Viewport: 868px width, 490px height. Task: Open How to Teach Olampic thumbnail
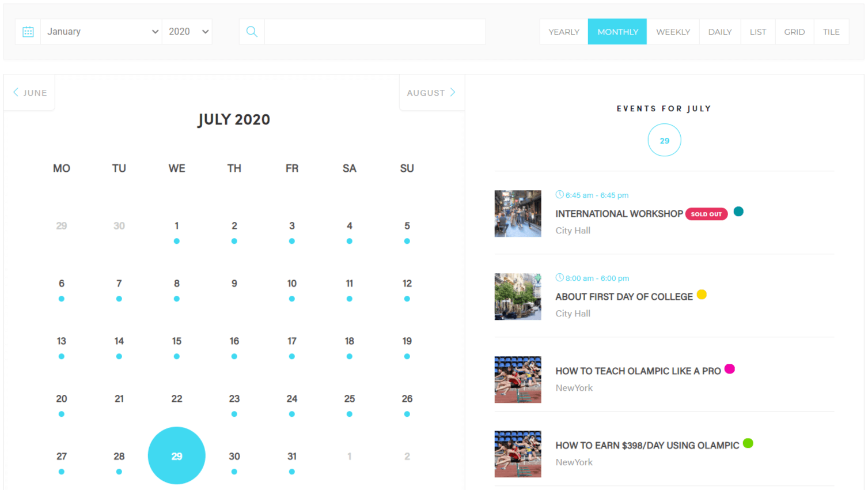pyautogui.click(x=518, y=380)
